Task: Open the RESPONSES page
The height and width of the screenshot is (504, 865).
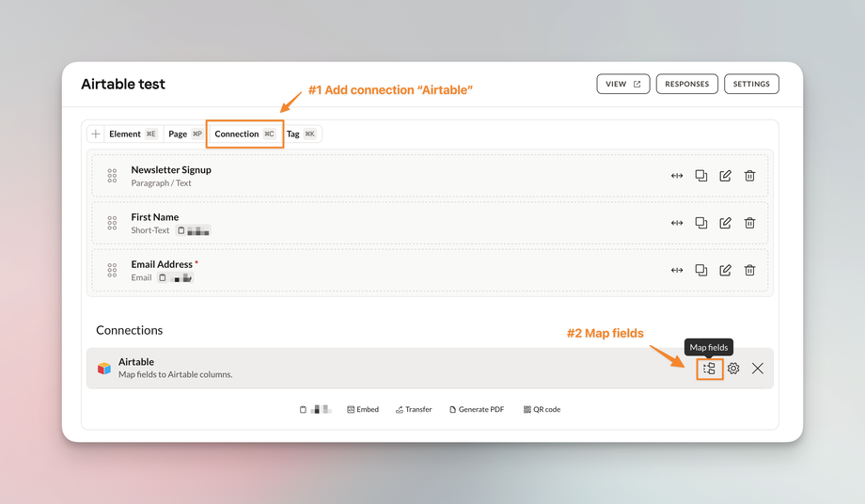Action: coord(686,84)
